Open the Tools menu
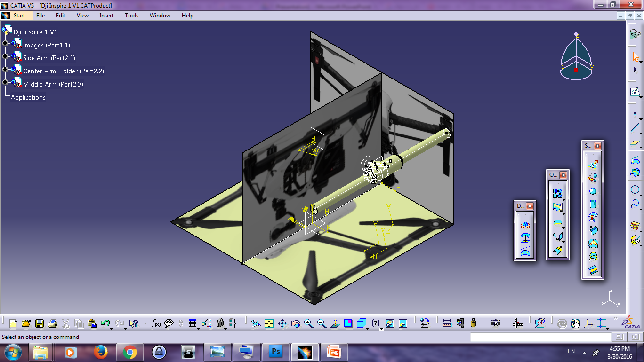The height and width of the screenshot is (362, 644). coord(131,16)
